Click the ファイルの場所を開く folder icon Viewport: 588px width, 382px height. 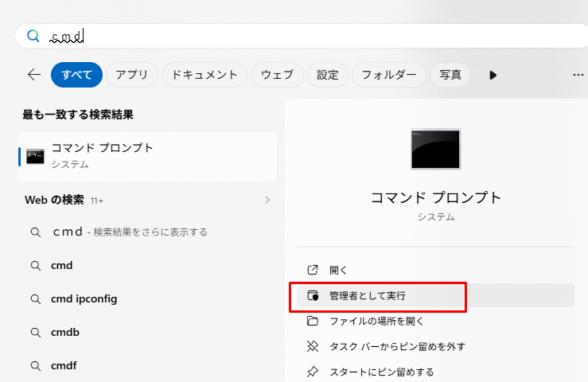click(313, 321)
